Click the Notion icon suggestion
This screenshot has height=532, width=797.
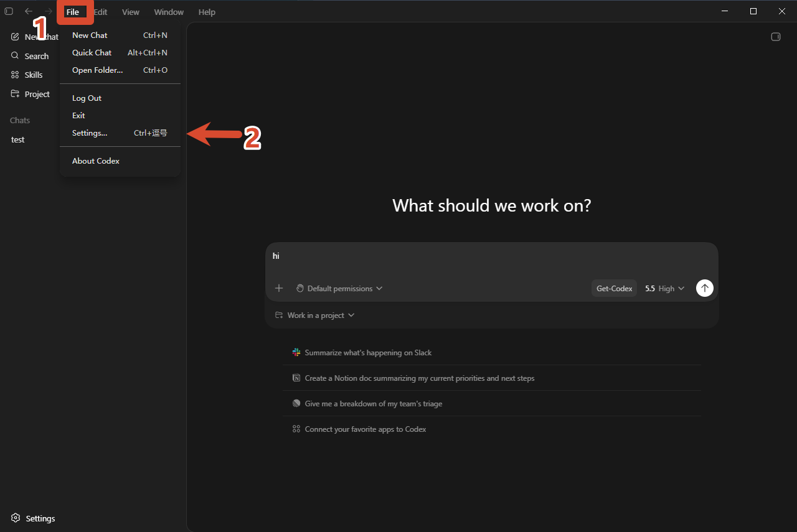click(x=296, y=378)
